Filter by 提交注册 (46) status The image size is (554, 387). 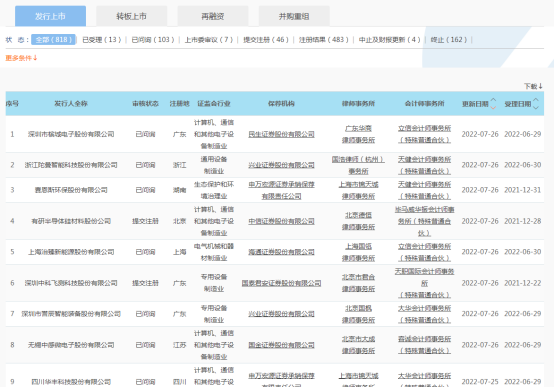pyautogui.click(x=266, y=40)
